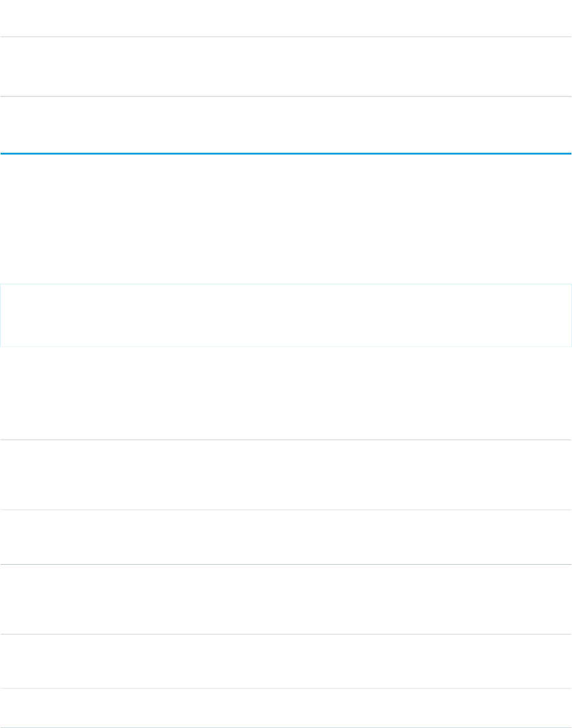Click the second blank row beneath the bordered box section
The width and height of the screenshot is (572, 728).
(x=286, y=537)
